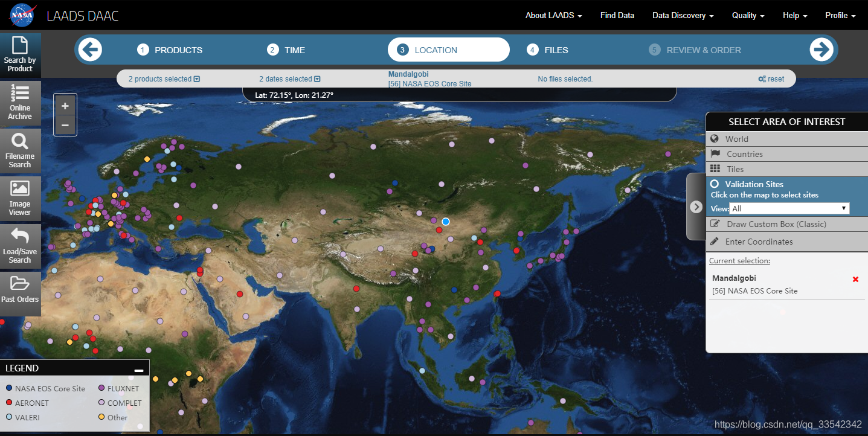Open the Online Archive sidebar tool

pyautogui.click(x=20, y=103)
